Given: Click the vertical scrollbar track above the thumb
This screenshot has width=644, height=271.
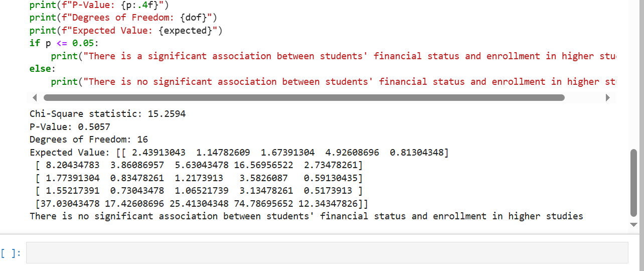Looking at the screenshot, I should (x=633, y=75).
